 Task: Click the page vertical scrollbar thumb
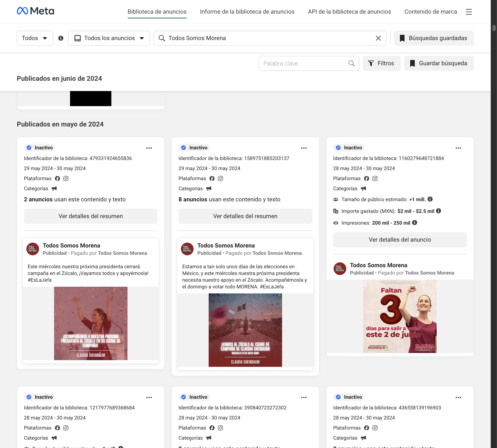coord(494,28)
